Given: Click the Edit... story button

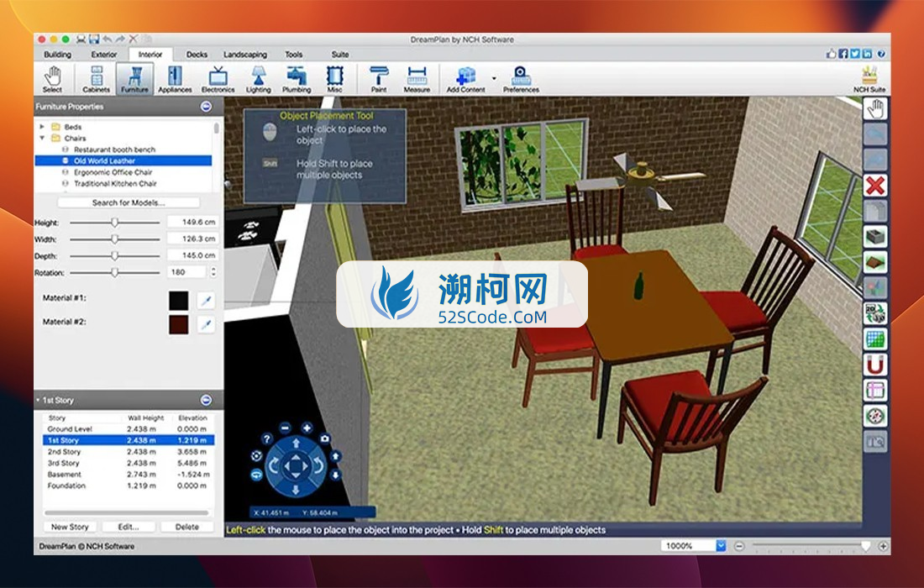Looking at the screenshot, I should coord(129,527).
